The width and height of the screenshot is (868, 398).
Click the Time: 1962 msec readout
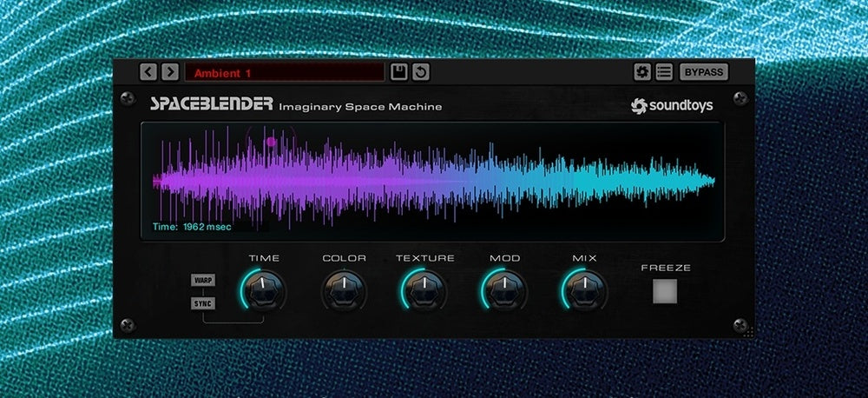[x=192, y=227]
